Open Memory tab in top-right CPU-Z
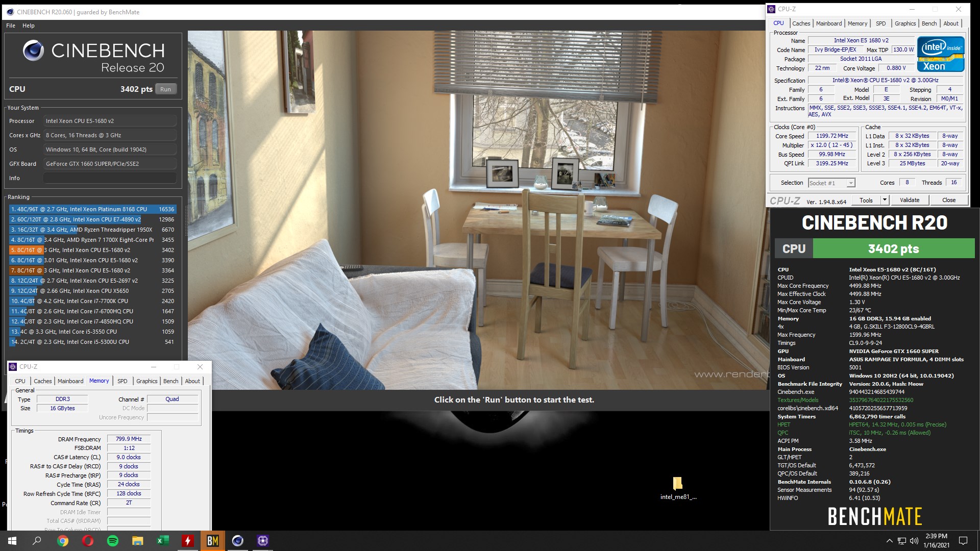Image resolution: width=980 pixels, height=551 pixels. (857, 23)
